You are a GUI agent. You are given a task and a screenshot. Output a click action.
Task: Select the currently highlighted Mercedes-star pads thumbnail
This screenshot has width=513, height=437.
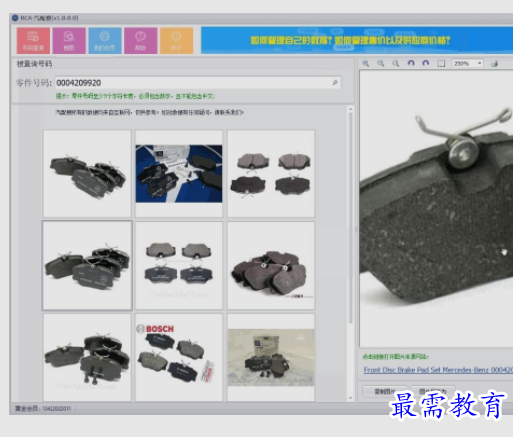87,265
